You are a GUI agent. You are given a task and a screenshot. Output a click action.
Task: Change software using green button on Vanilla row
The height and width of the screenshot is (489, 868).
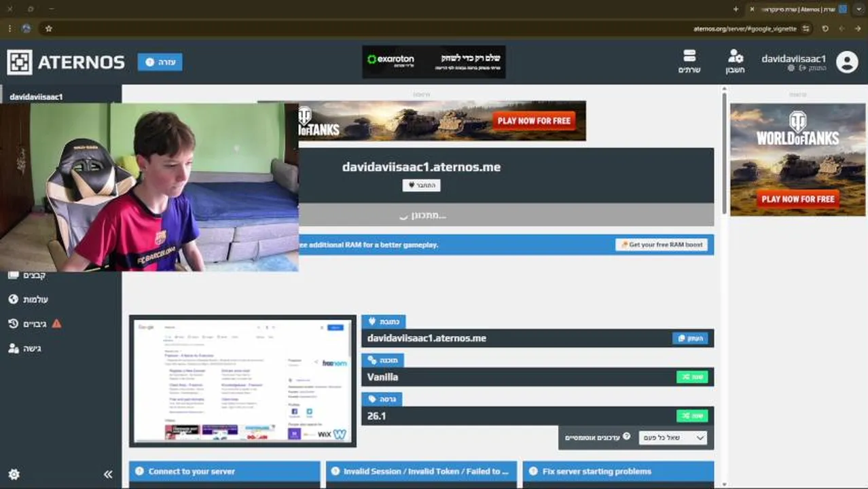pos(692,376)
